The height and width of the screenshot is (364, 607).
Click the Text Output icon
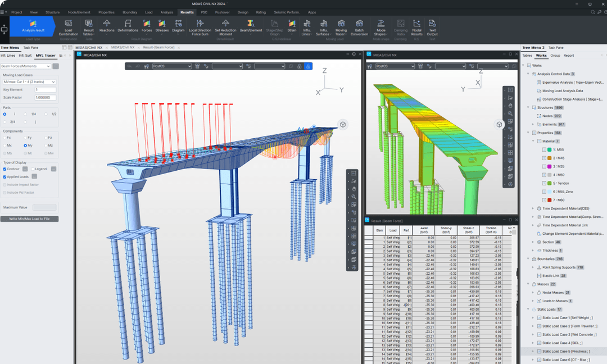(x=432, y=28)
